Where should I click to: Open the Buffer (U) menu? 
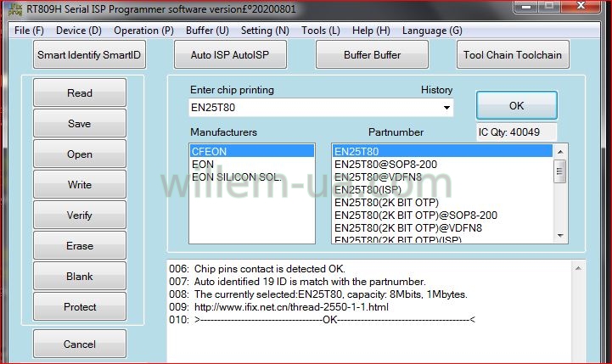coord(207,31)
